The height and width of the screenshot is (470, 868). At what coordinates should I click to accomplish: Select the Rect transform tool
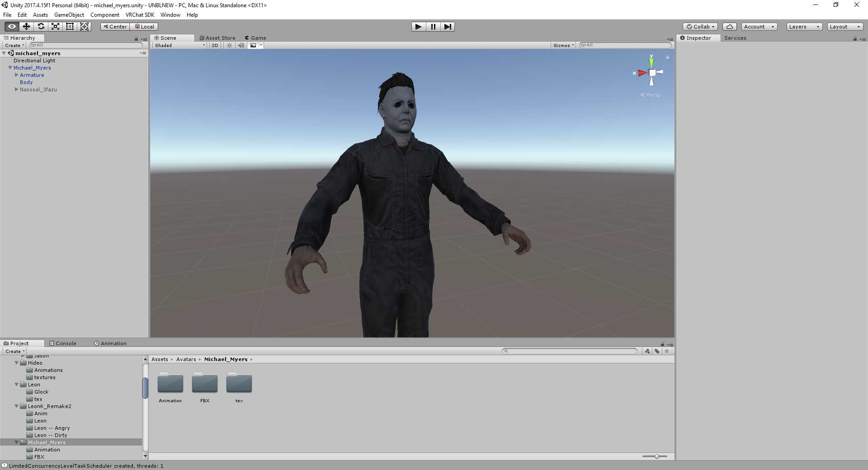point(70,27)
